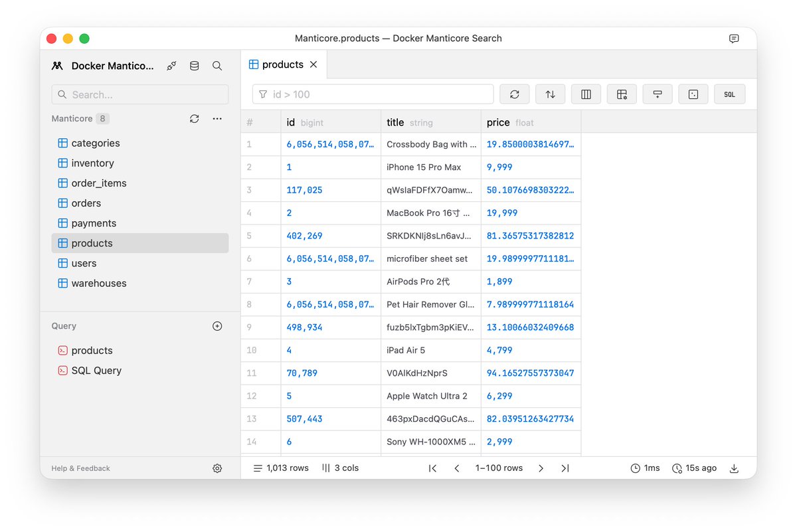This screenshot has height=532, width=797.
Task: Select the products table in sidebar
Action: [x=140, y=243]
